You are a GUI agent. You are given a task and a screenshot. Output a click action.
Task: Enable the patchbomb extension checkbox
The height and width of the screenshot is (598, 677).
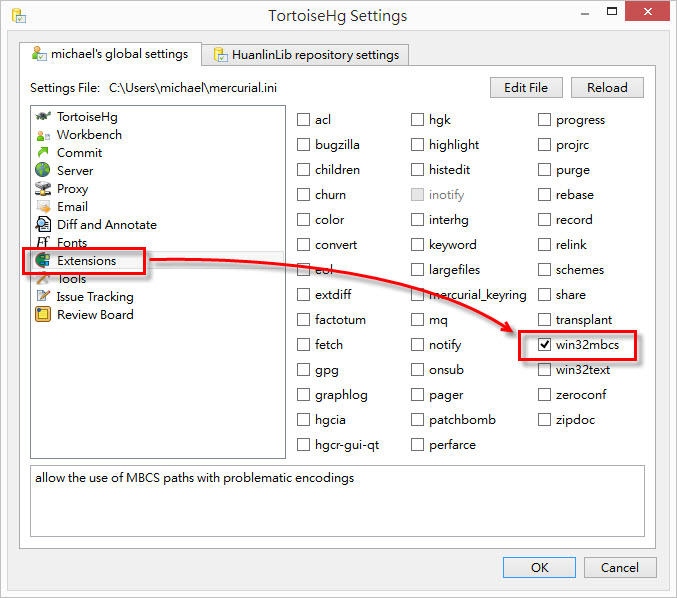(x=418, y=420)
